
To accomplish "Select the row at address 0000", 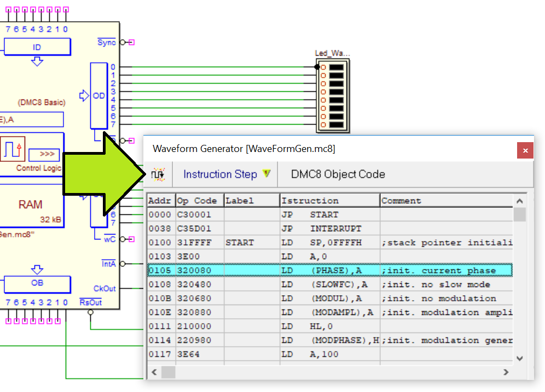I will click(x=330, y=214).
